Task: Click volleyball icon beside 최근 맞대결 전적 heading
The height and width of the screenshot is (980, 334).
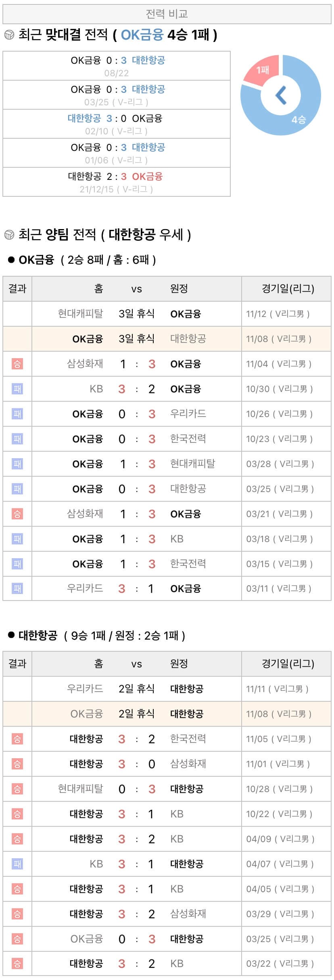Action: [9, 35]
